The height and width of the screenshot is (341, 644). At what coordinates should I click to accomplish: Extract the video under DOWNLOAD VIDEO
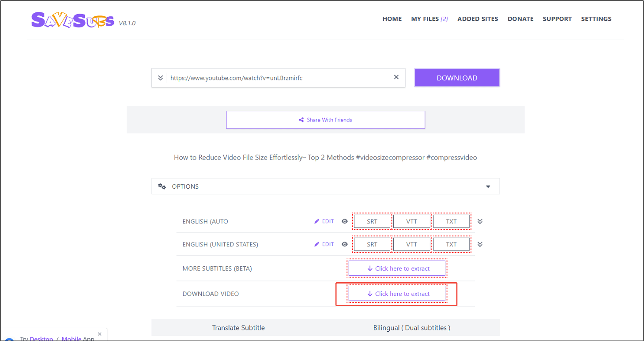[396, 293]
